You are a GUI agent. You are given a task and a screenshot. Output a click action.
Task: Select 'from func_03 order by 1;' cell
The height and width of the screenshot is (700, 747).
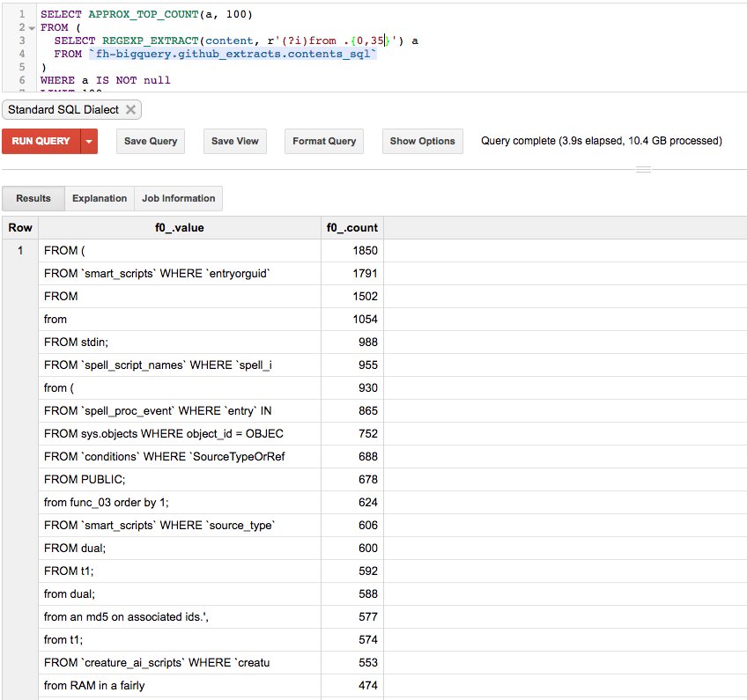180,503
